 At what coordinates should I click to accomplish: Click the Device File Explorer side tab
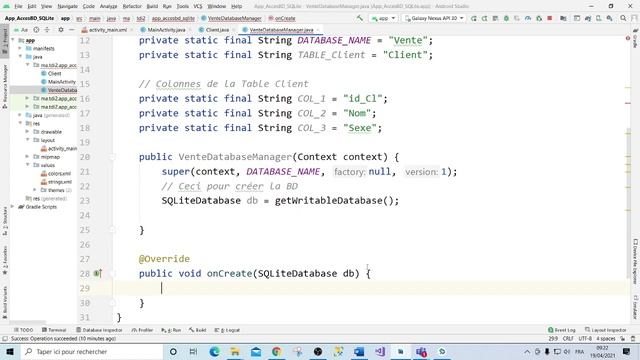[x=635, y=261]
